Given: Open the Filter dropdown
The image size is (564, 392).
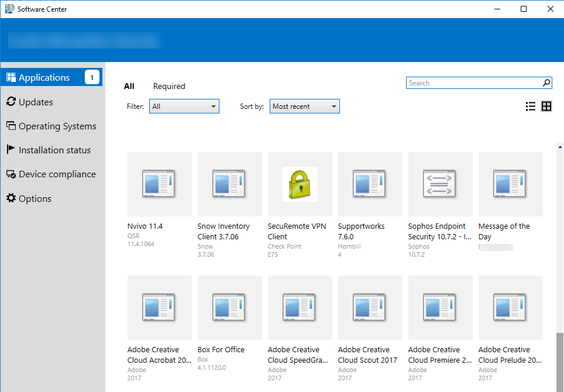Looking at the screenshot, I should (184, 106).
